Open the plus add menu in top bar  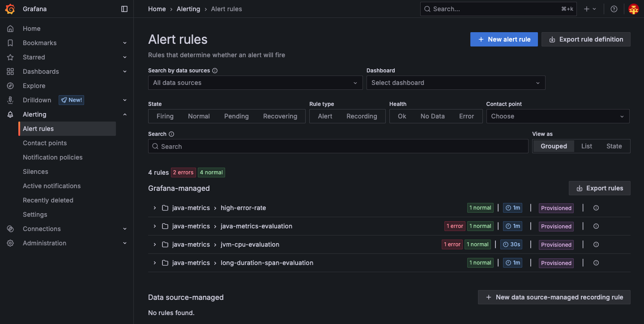tap(590, 9)
